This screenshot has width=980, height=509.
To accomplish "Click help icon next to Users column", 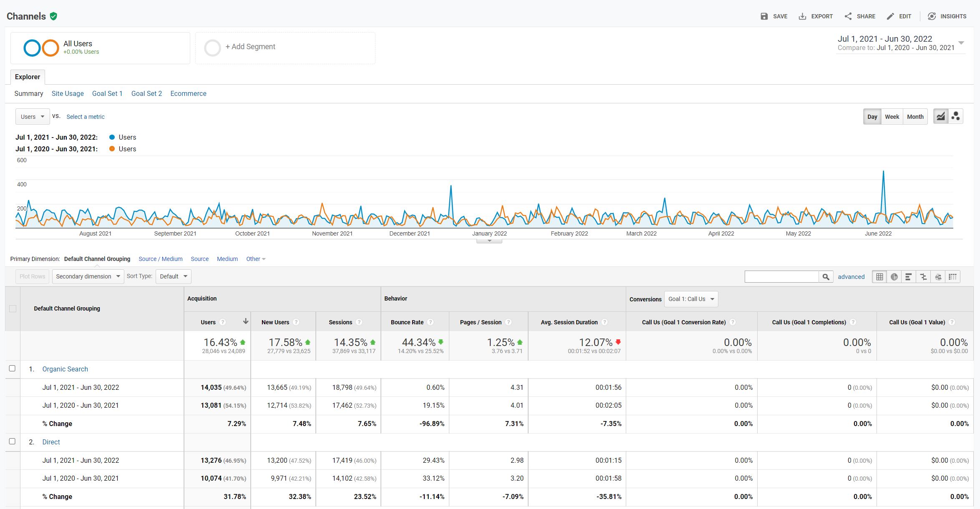I will (223, 322).
